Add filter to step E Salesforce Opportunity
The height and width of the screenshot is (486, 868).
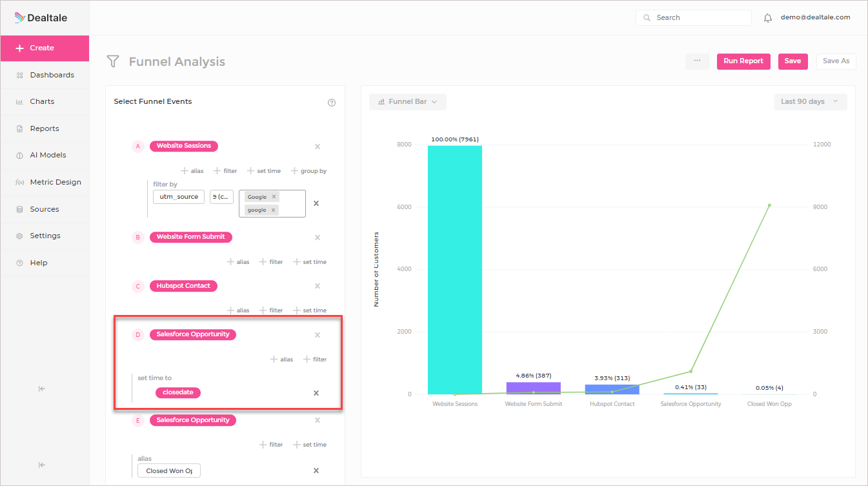tap(271, 445)
